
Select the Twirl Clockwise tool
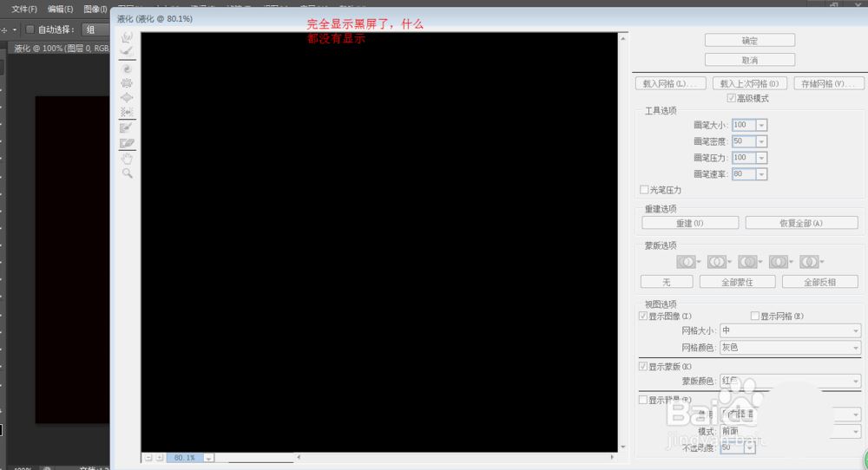coord(127,69)
